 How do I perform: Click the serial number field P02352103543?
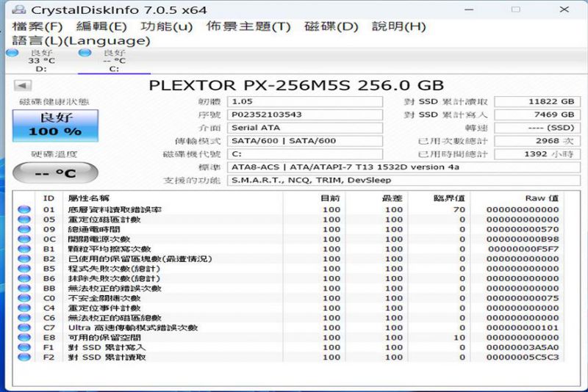click(305, 115)
